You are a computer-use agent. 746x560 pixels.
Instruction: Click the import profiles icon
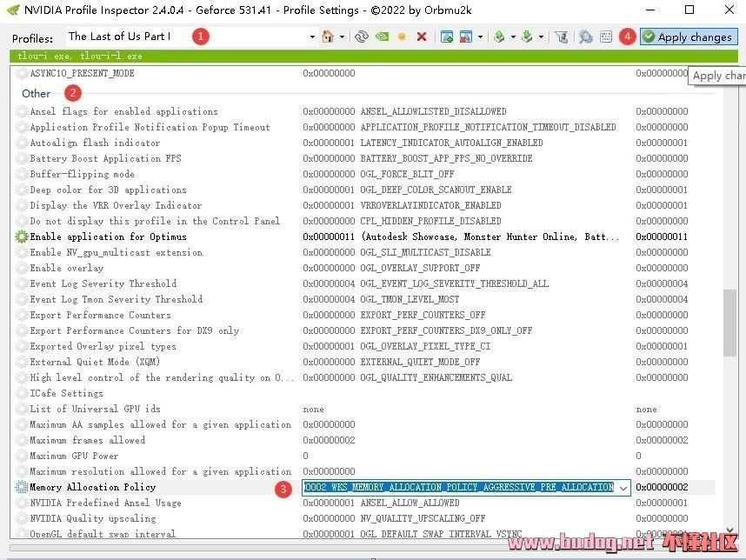527,37
